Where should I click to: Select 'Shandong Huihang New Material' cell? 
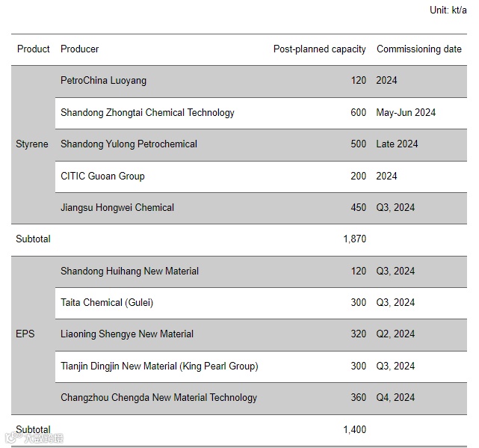point(129,271)
